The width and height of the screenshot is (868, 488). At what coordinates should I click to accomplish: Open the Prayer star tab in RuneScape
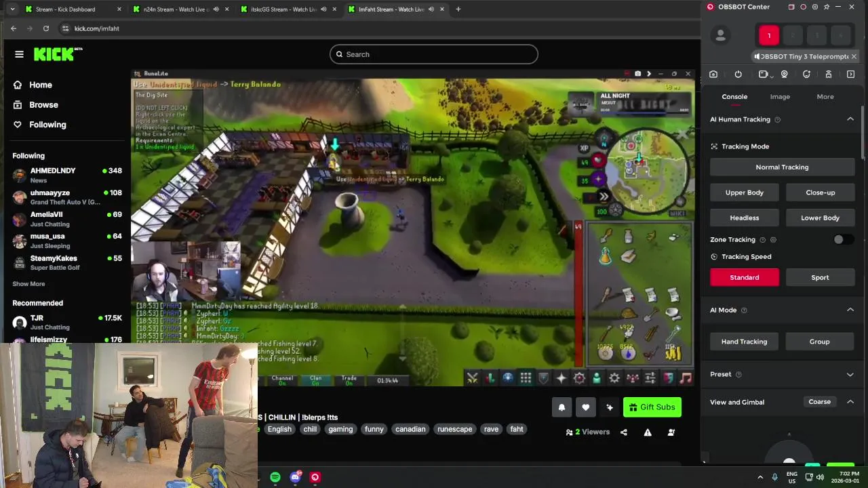561,378
